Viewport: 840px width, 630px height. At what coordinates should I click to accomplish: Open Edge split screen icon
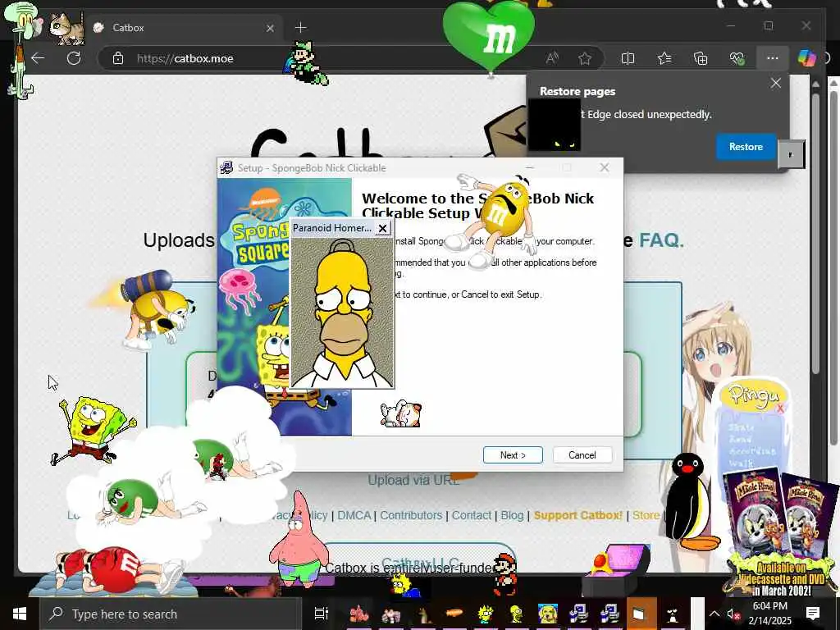pos(628,58)
